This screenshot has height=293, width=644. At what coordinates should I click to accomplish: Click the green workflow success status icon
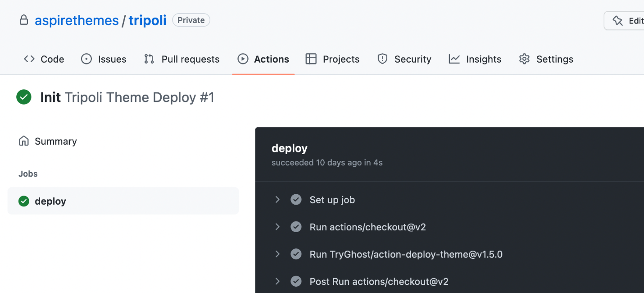click(24, 97)
